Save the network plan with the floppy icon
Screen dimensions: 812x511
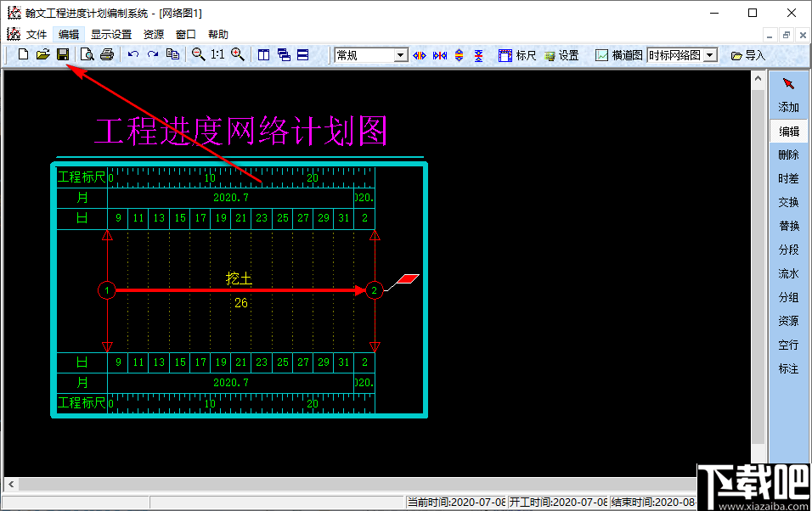(x=63, y=54)
